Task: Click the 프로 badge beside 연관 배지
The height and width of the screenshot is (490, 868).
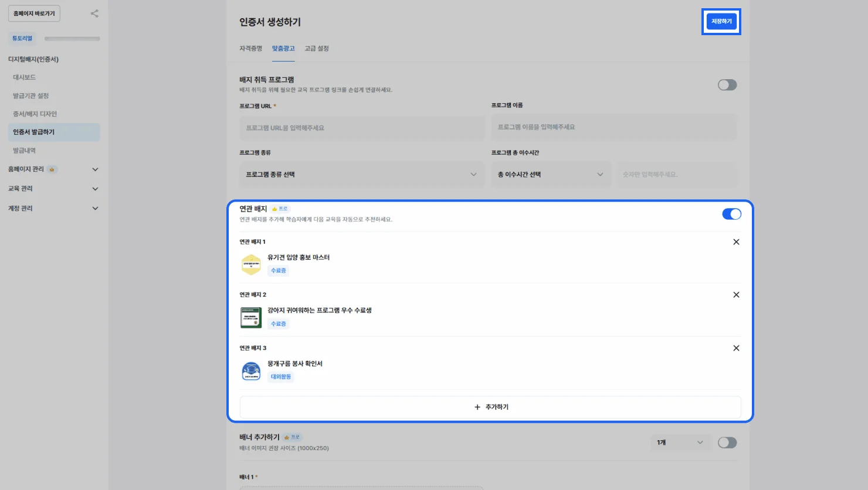Action: point(280,209)
